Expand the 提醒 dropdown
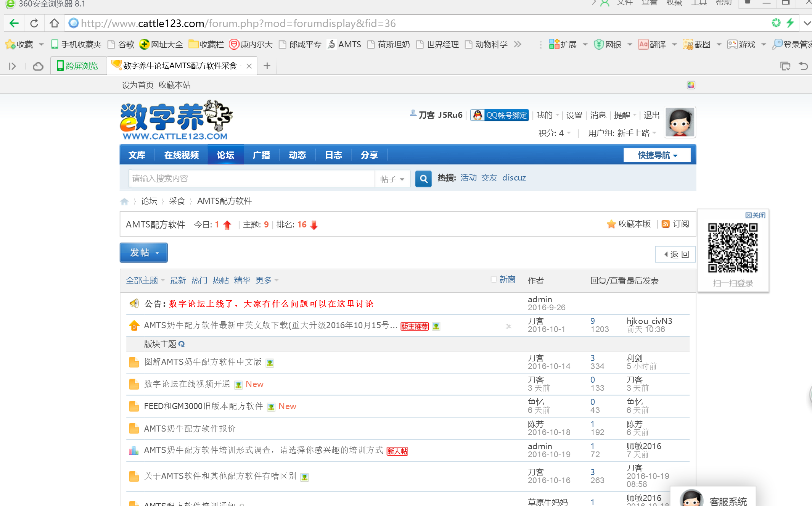 point(625,115)
